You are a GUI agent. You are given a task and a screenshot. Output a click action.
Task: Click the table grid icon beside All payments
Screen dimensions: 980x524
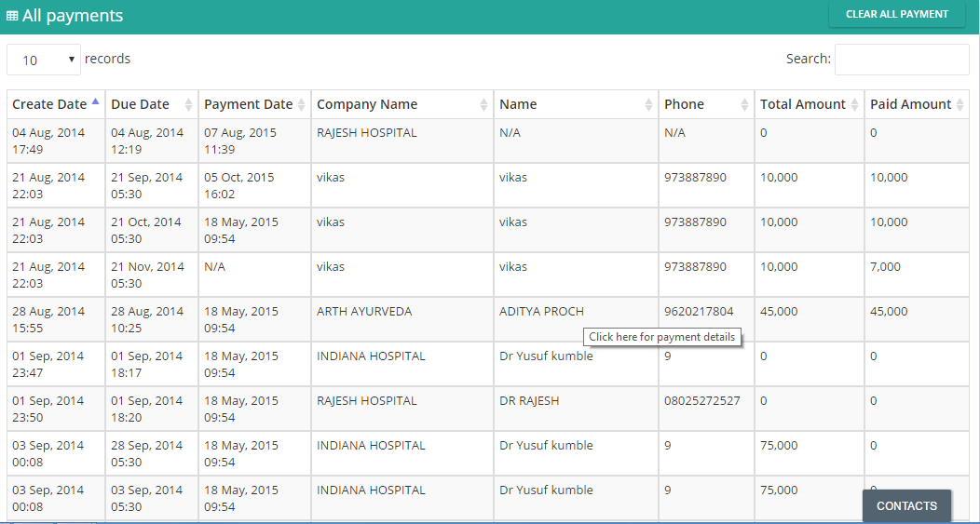pyautogui.click(x=12, y=16)
